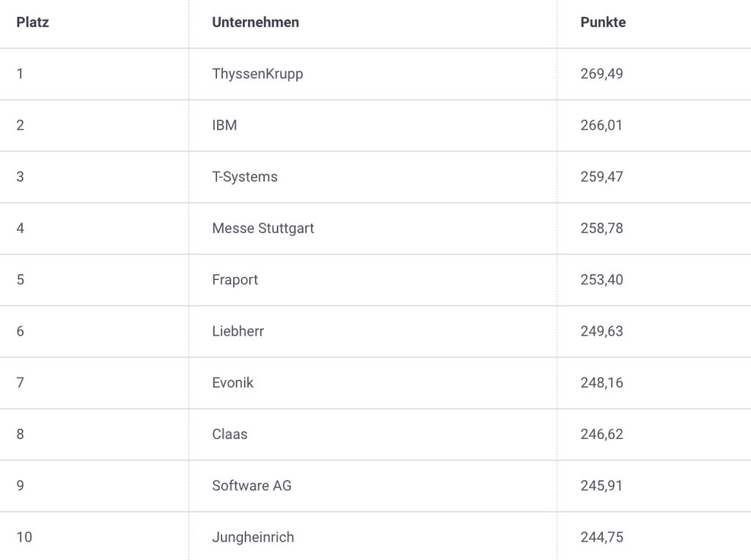The height and width of the screenshot is (560, 751).
Task: Select the IBM company cell
Action: tap(224, 125)
